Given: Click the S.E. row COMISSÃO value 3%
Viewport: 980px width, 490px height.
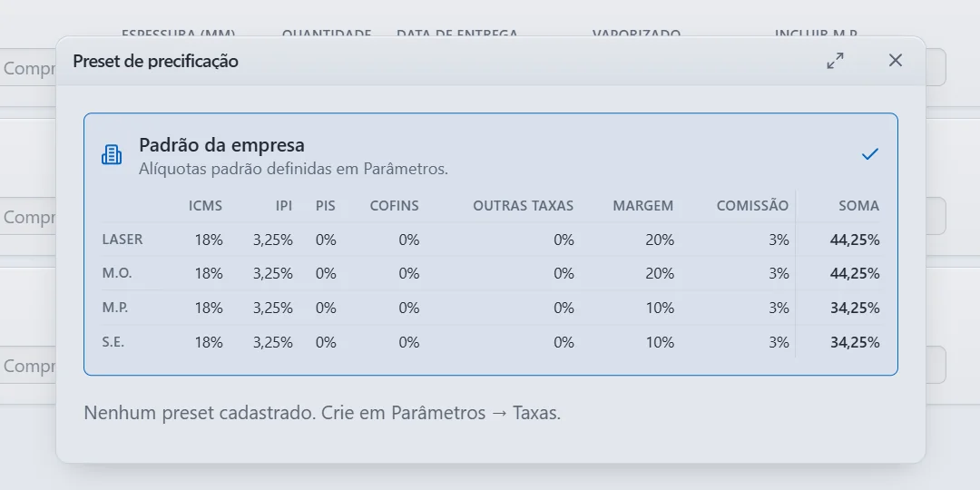Looking at the screenshot, I should (x=779, y=342).
